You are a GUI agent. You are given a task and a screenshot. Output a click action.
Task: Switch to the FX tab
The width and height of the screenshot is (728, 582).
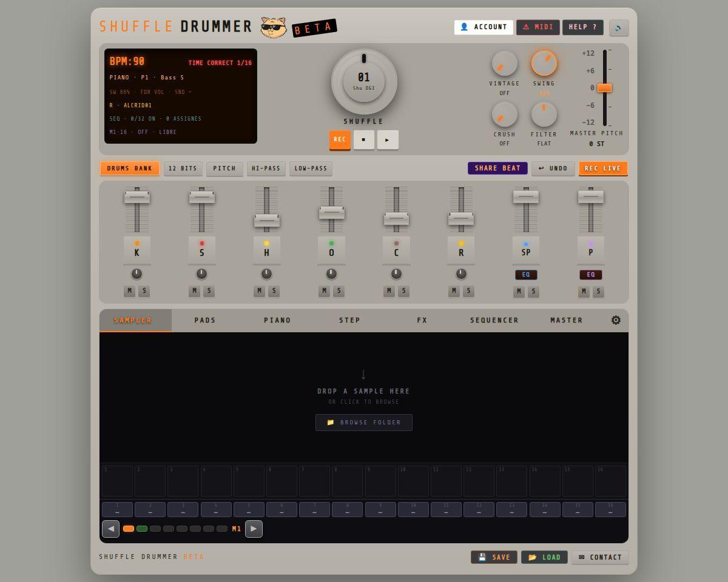click(x=422, y=320)
